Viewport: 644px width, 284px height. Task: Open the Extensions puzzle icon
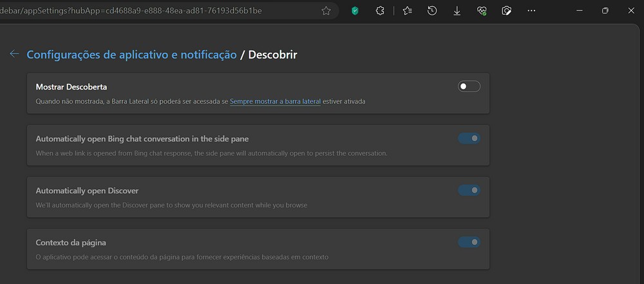[x=380, y=11]
